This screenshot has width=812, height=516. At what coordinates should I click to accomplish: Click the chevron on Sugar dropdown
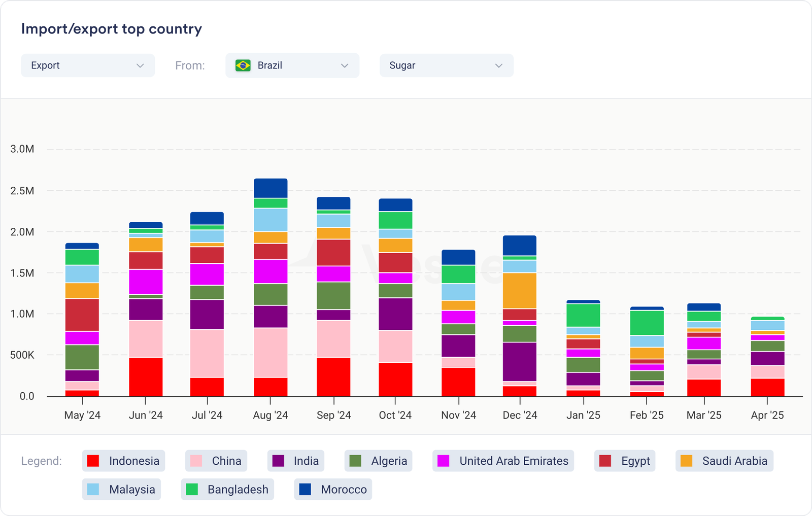click(x=498, y=65)
